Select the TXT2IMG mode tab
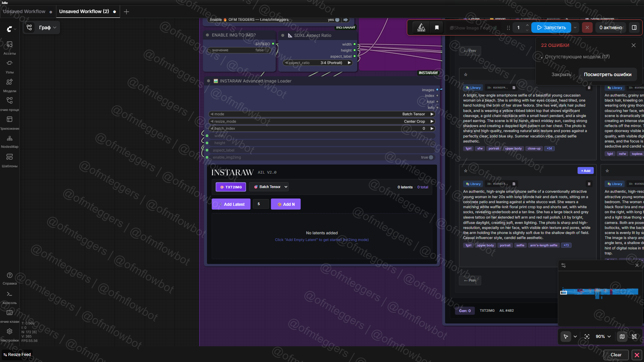Viewport: 644px width, 362px height. pos(231,187)
